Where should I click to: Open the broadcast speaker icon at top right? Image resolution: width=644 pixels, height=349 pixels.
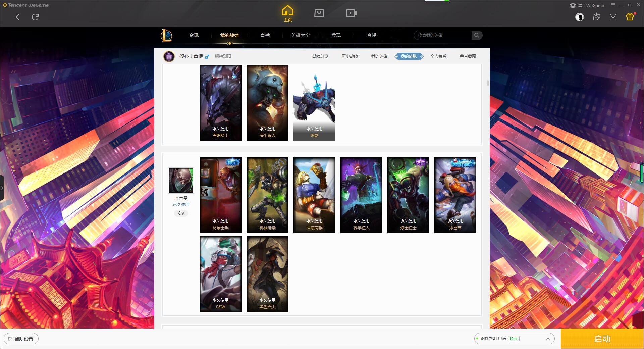click(596, 17)
